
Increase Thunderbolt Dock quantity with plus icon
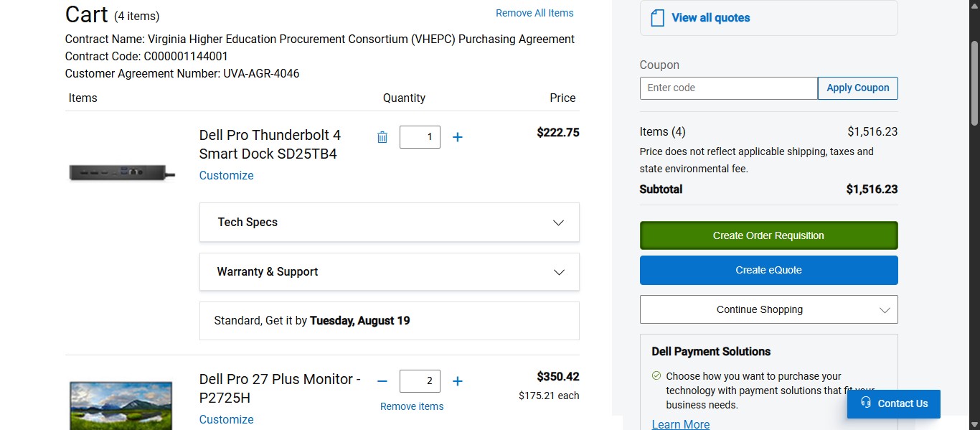(x=457, y=136)
